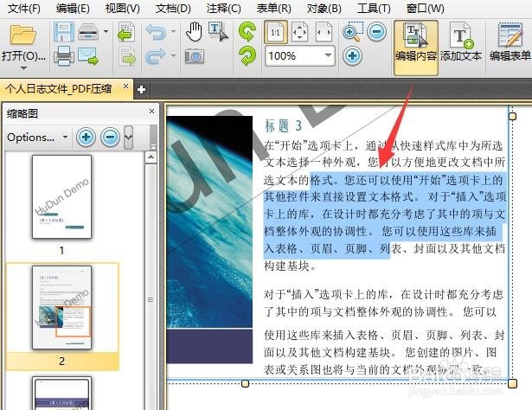
Task: Click the Fit Width icon
Action: tap(324, 32)
